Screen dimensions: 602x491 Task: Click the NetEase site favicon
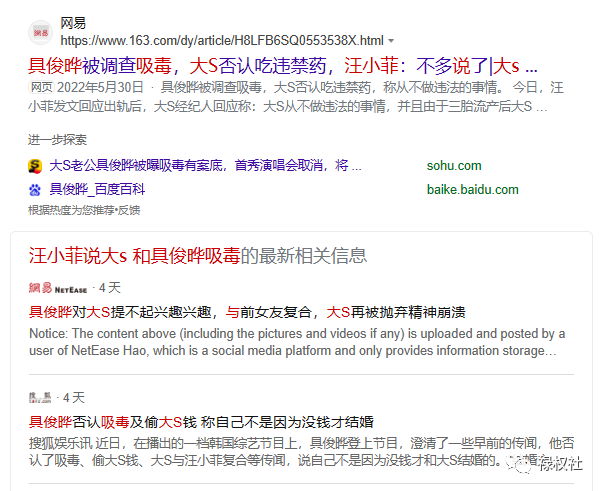pos(40,33)
